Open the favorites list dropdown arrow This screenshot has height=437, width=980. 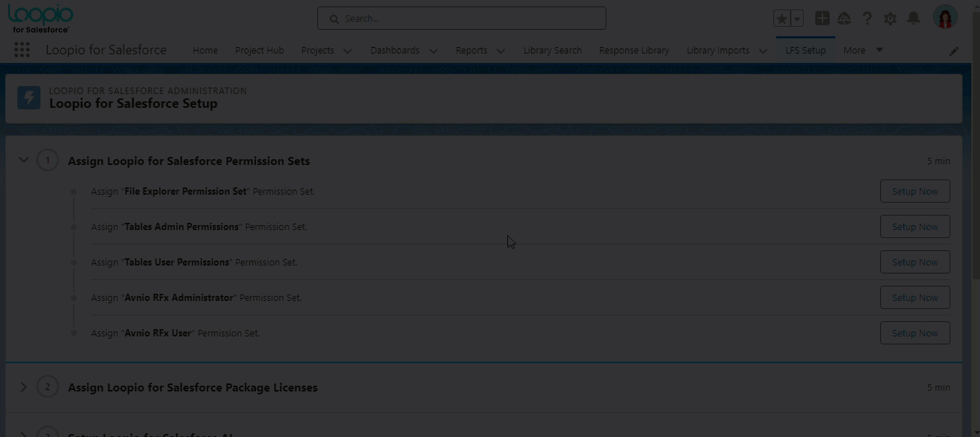(x=797, y=19)
